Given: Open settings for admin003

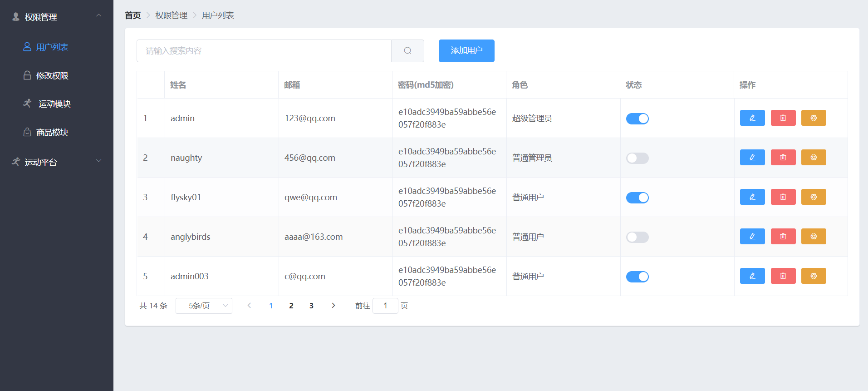Looking at the screenshot, I should coord(814,276).
